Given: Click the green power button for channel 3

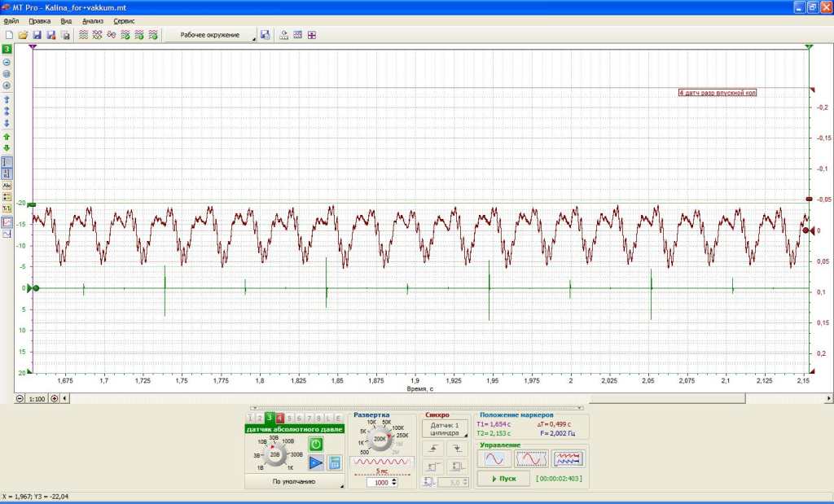Looking at the screenshot, I should 316,444.
